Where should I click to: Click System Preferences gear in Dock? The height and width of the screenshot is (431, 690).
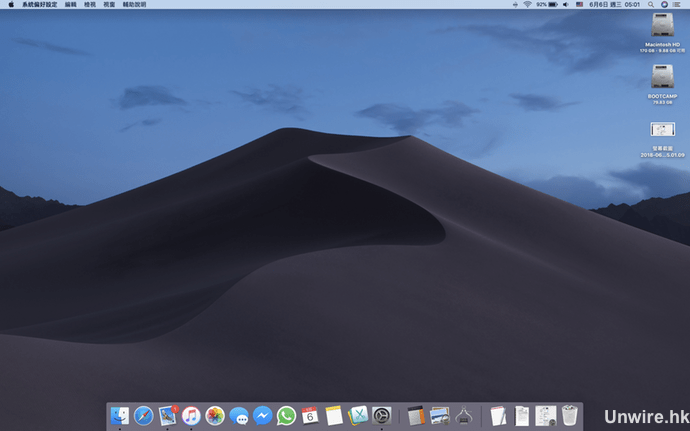(x=382, y=416)
